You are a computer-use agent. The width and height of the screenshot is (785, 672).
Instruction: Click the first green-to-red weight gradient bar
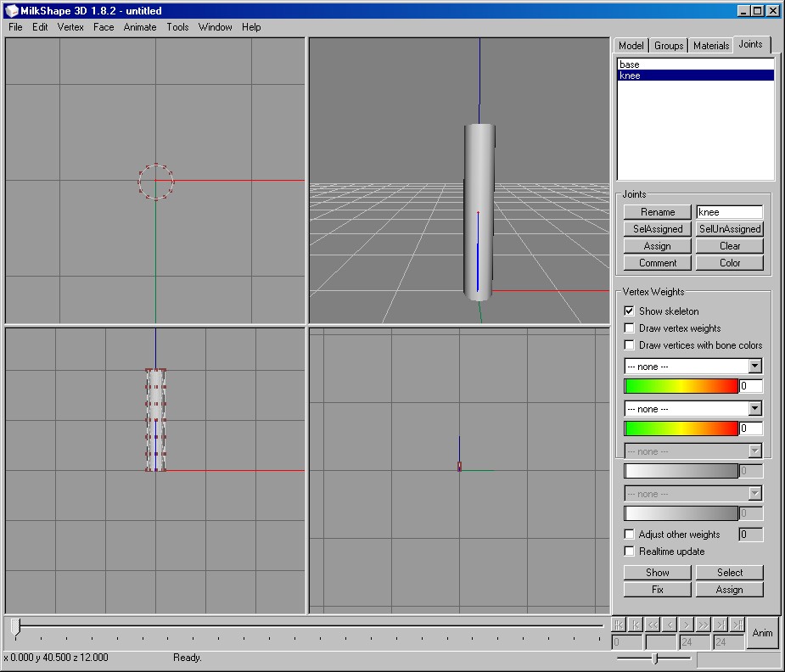point(681,386)
